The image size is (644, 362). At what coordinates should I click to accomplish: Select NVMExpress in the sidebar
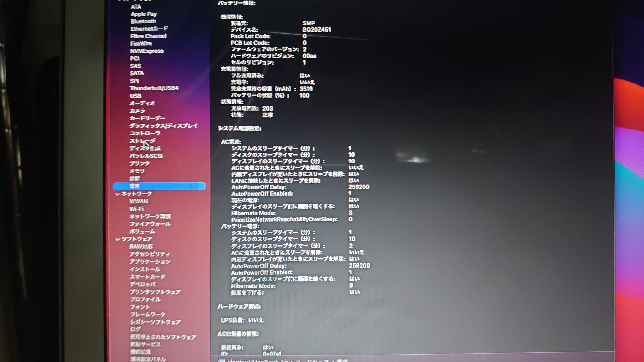pos(147,51)
